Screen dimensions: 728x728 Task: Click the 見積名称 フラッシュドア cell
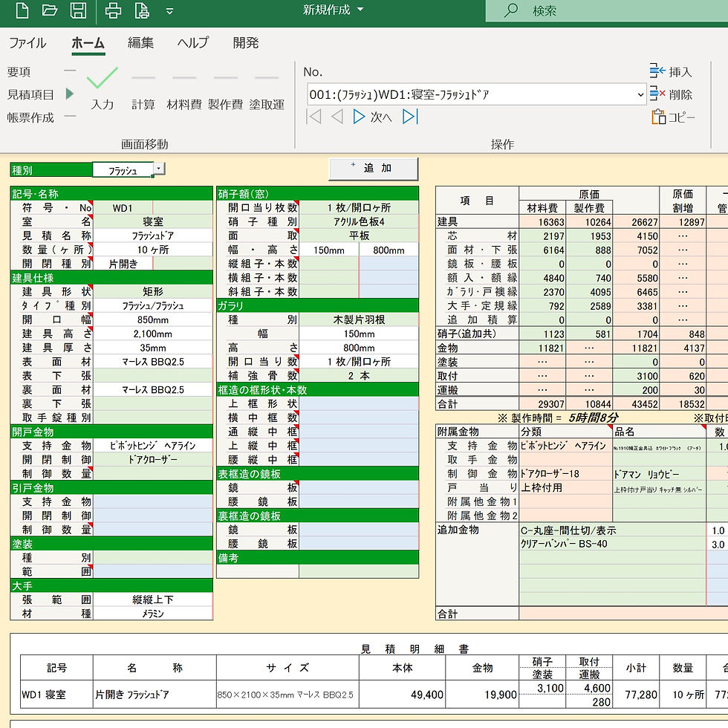153,235
